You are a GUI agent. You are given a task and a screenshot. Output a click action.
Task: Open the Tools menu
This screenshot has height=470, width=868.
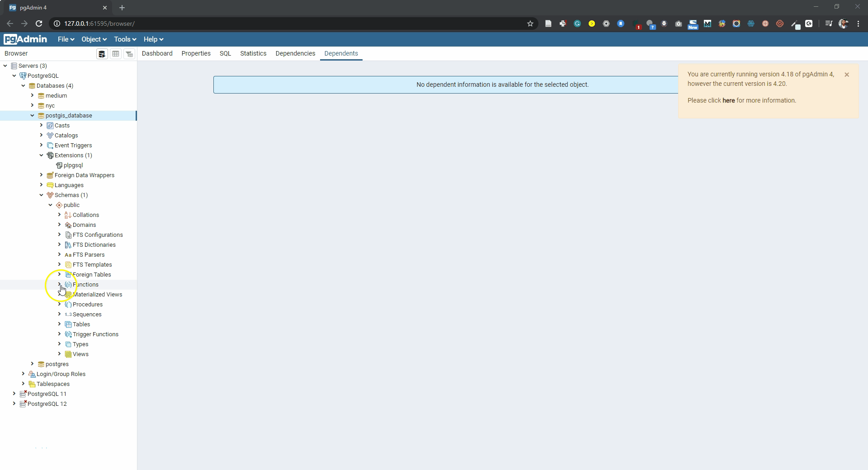pos(125,39)
